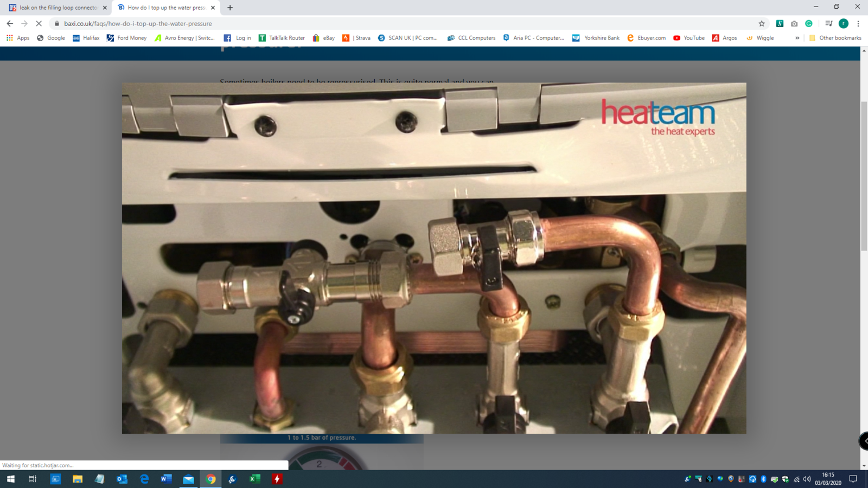Open the Grammarly extension
868x488 pixels.
click(x=809, y=23)
